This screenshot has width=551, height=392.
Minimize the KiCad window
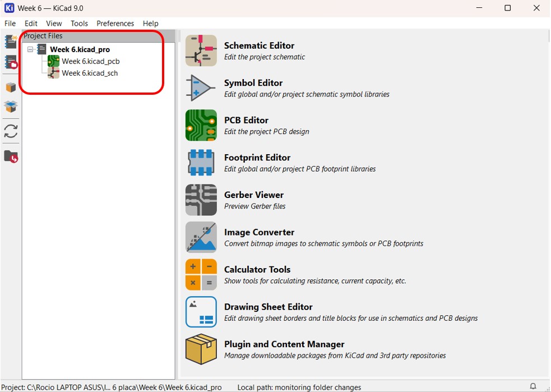[479, 8]
